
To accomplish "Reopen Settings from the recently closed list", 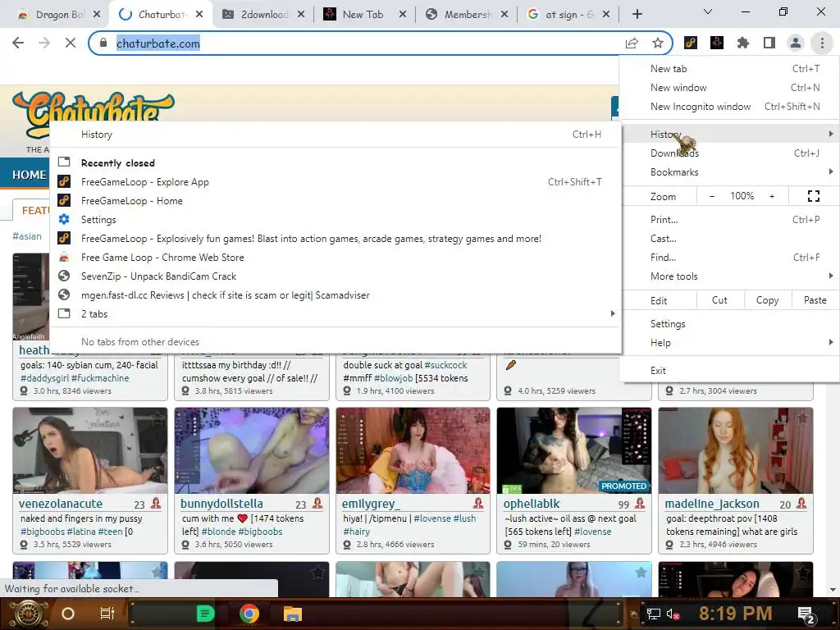I will click(x=336, y=220).
